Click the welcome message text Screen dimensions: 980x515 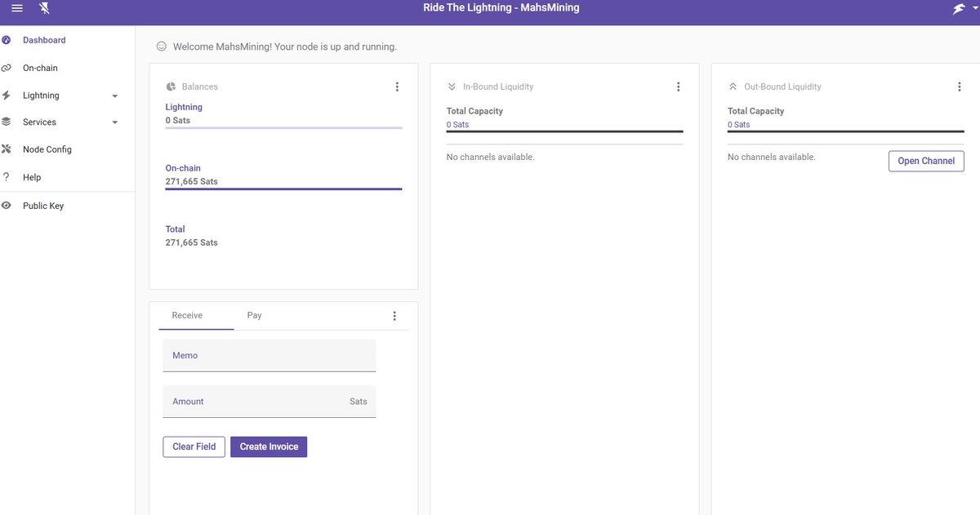(285, 47)
